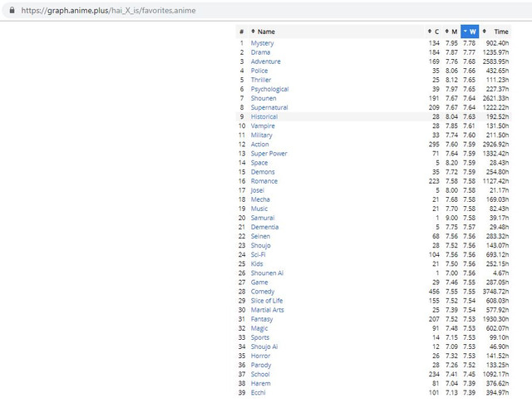This screenshot has height=408, width=532.
Task: Select the Romance genre link
Action: click(x=264, y=181)
